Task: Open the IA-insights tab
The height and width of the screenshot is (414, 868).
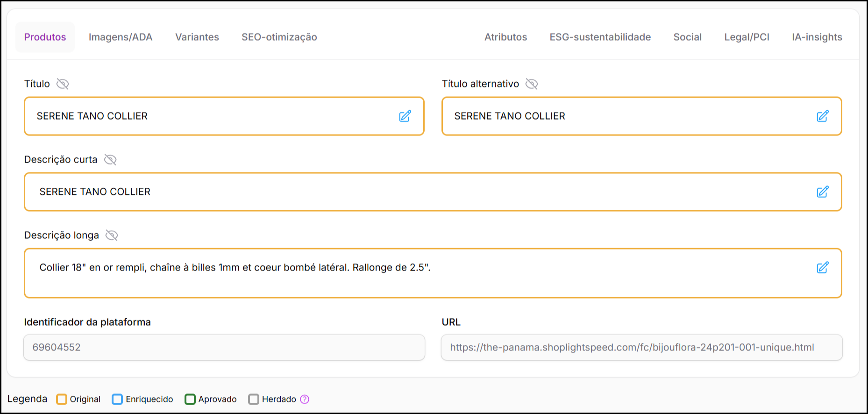Action: pyautogui.click(x=817, y=37)
